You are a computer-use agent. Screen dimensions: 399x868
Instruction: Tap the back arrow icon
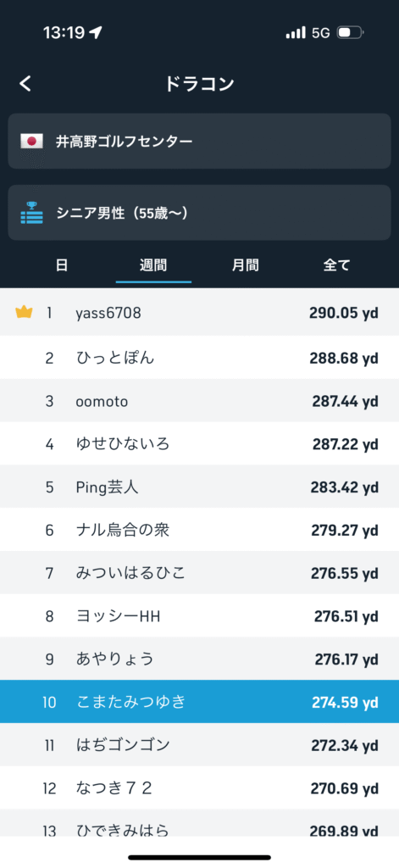point(25,84)
